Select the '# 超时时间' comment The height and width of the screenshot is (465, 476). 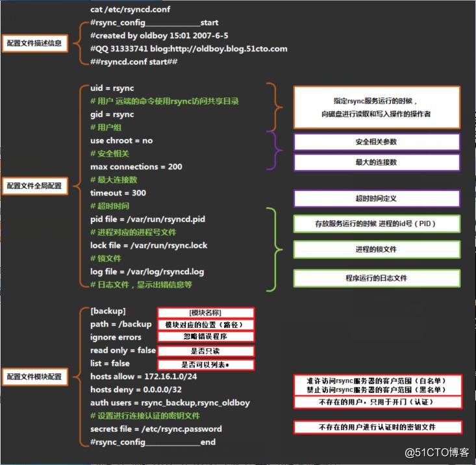click(x=110, y=206)
